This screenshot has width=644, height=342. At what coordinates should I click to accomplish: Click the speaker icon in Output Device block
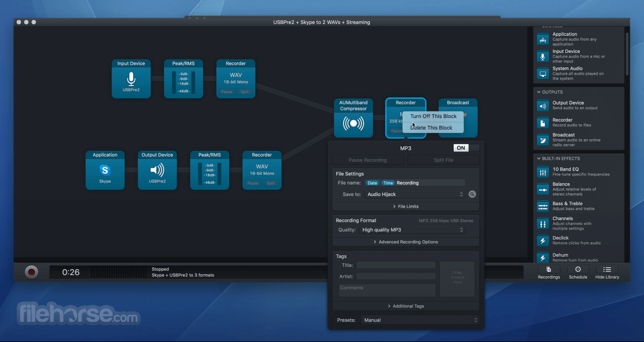click(157, 170)
